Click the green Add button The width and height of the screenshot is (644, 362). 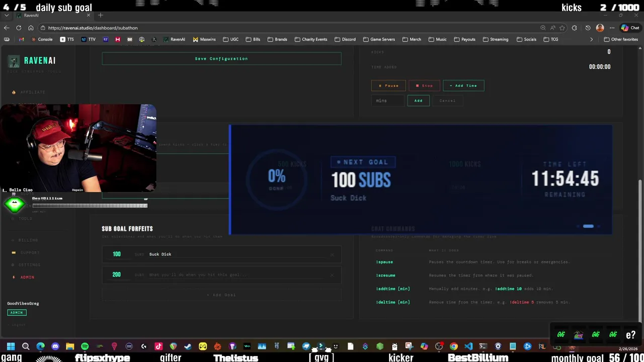pyautogui.click(x=418, y=101)
